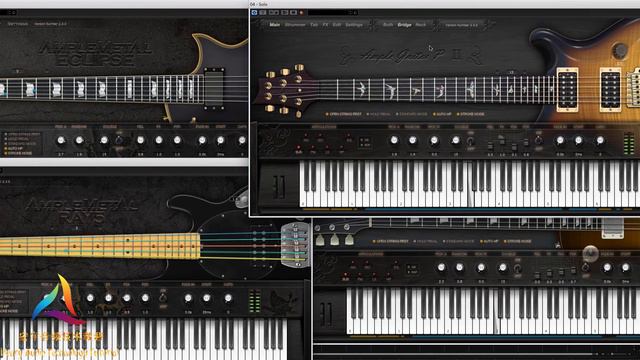640x360 pixels.
Task: Adjust the knob showing 0.8 in bottom-right guitar window
Action: pos(460,267)
